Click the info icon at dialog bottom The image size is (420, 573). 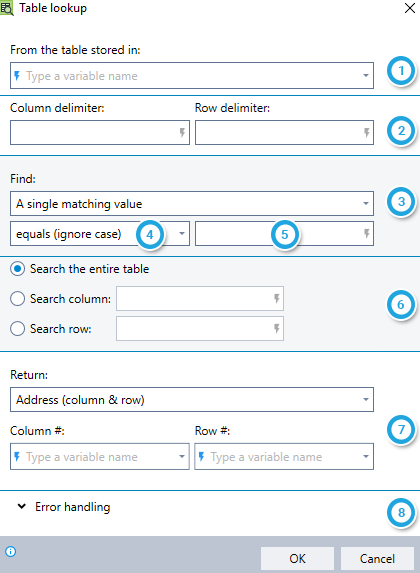coord(11,551)
